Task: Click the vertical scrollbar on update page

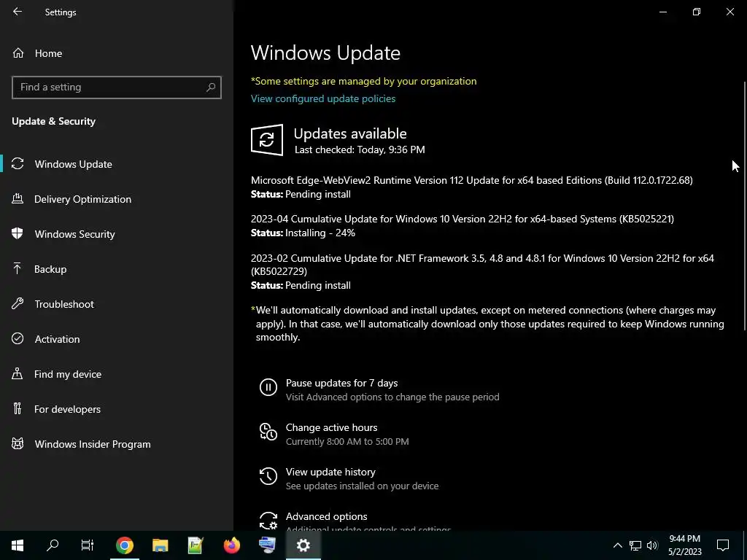Action: [x=745, y=206]
